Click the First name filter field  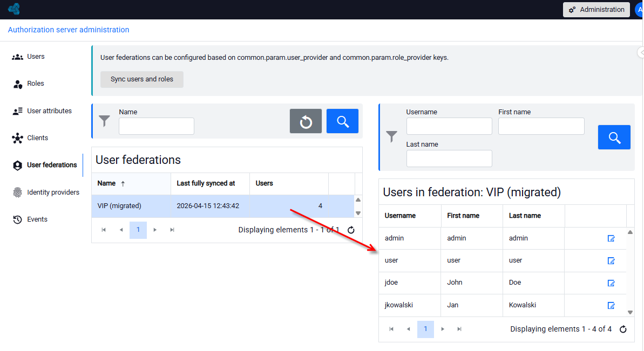541,126
